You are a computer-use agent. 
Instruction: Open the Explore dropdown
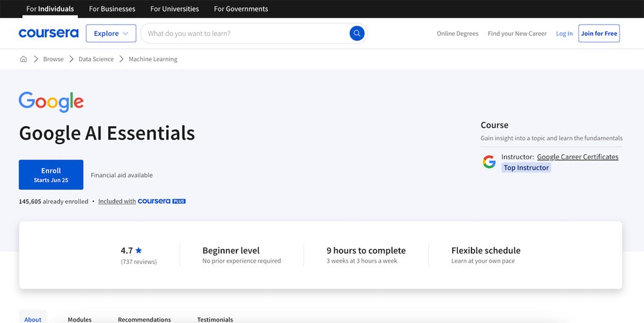coord(111,33)
